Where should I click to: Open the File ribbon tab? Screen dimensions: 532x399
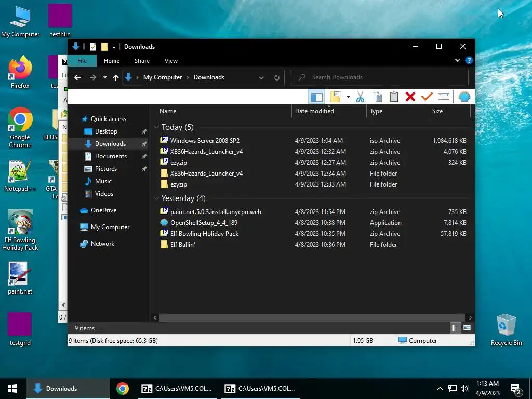[x=82, y=61]
